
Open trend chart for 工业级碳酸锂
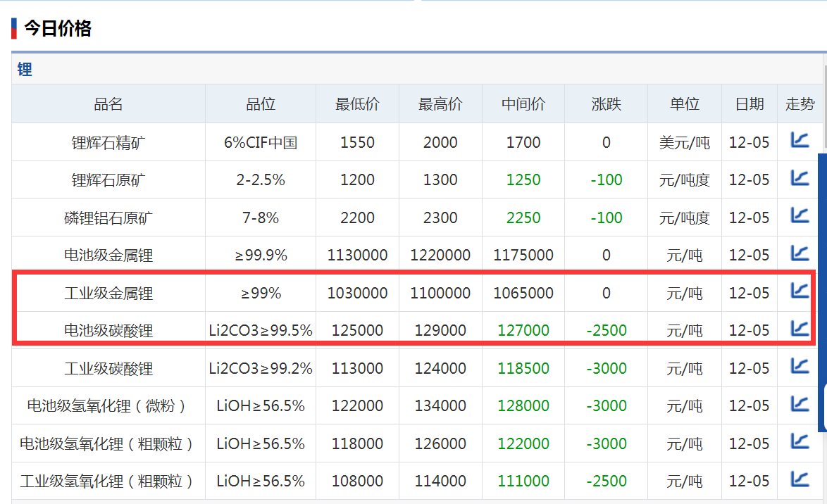(x=800, y=366)
